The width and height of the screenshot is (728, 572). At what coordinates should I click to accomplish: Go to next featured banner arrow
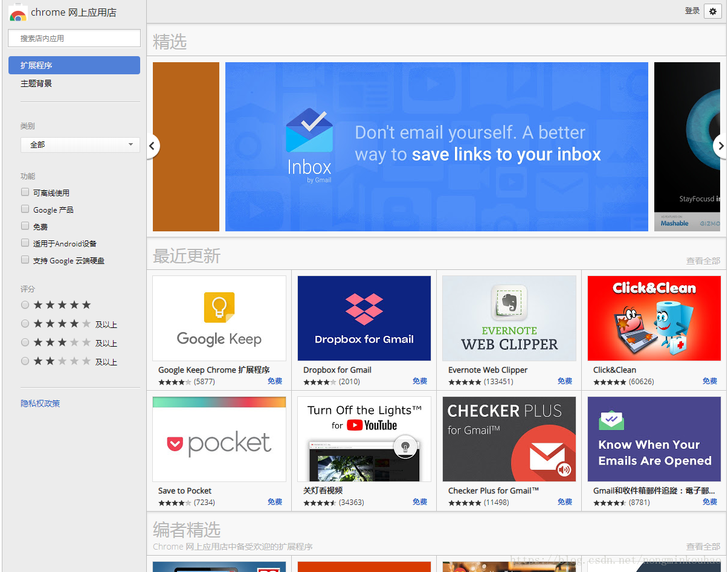[x=720, y=146]
